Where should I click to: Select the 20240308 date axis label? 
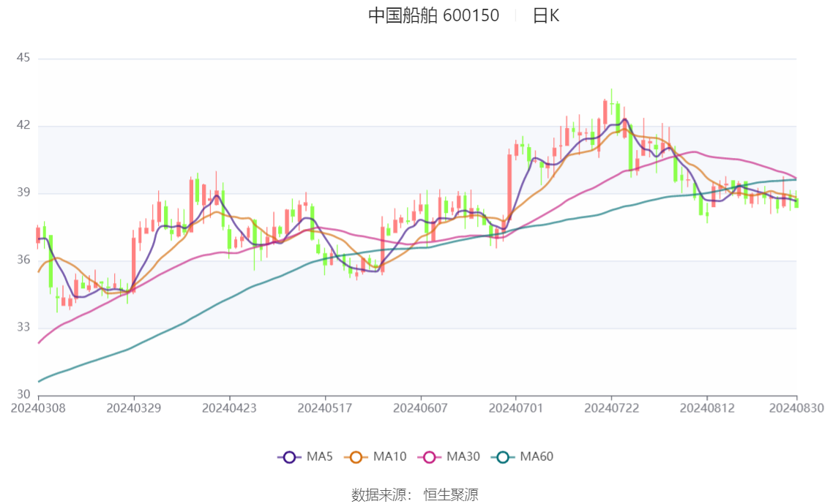click(x=38, y=408)
